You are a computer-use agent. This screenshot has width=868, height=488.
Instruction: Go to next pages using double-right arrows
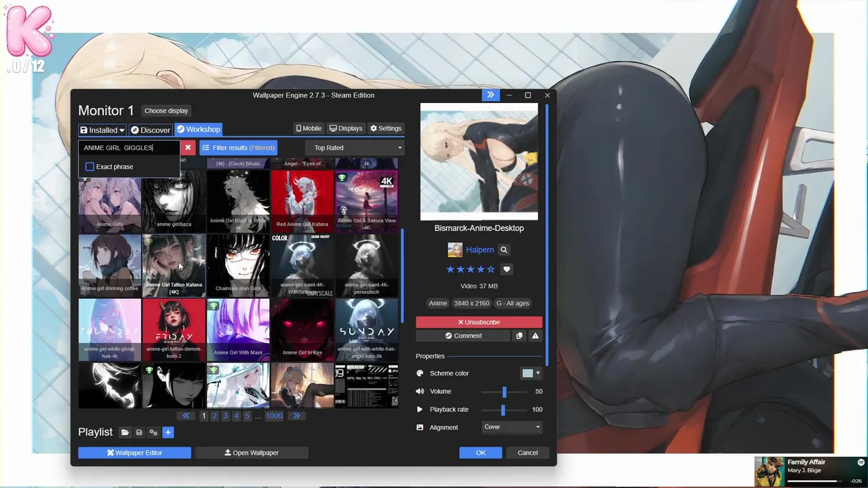click(296, 416)
